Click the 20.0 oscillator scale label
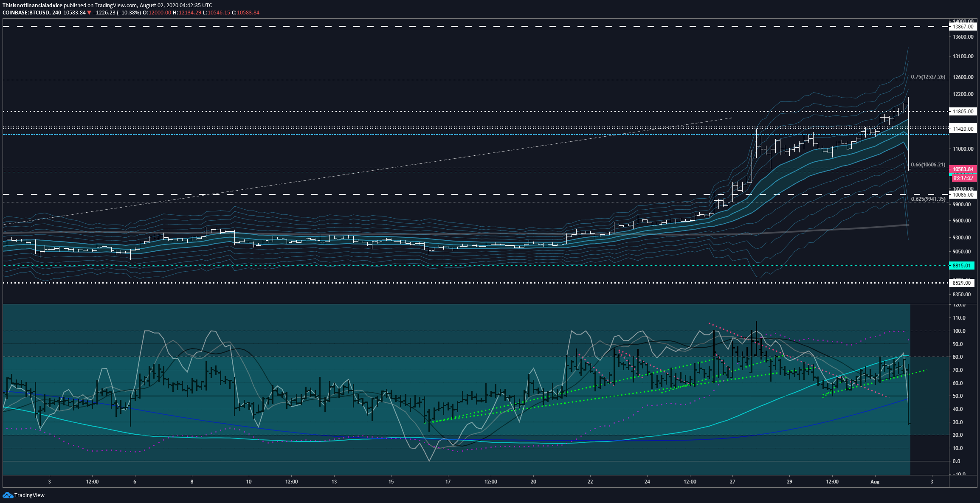This screenshot has height=503, width=980. 957,435
